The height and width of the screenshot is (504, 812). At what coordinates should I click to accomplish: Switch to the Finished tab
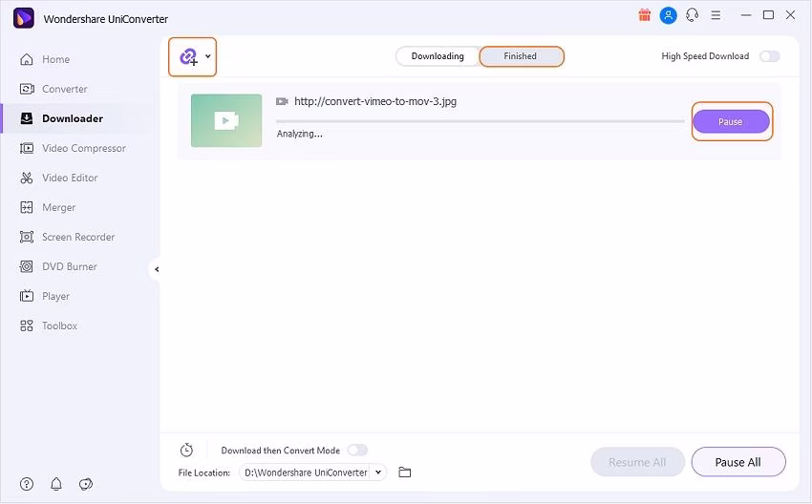click(x=521, y=56)
